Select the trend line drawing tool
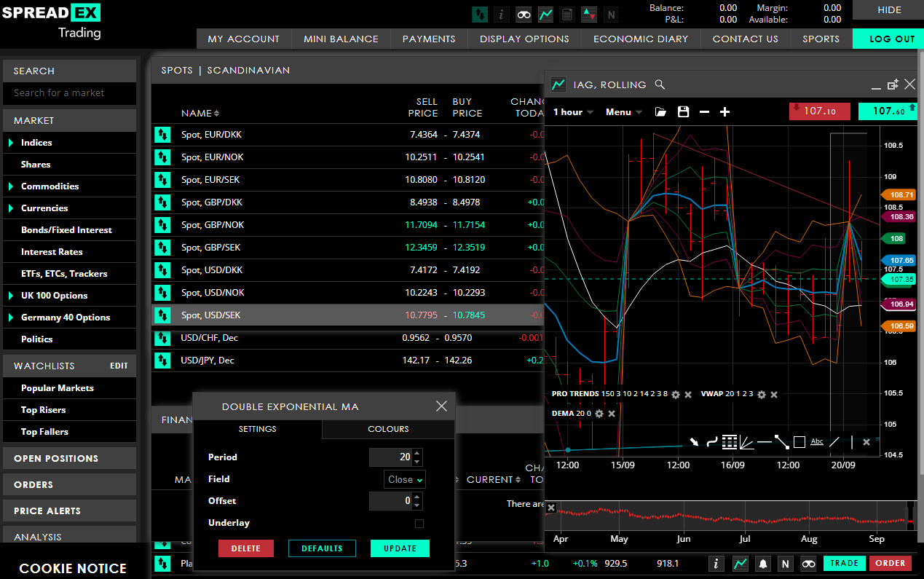Screen dimensions: 924x579 coord(781,441)
